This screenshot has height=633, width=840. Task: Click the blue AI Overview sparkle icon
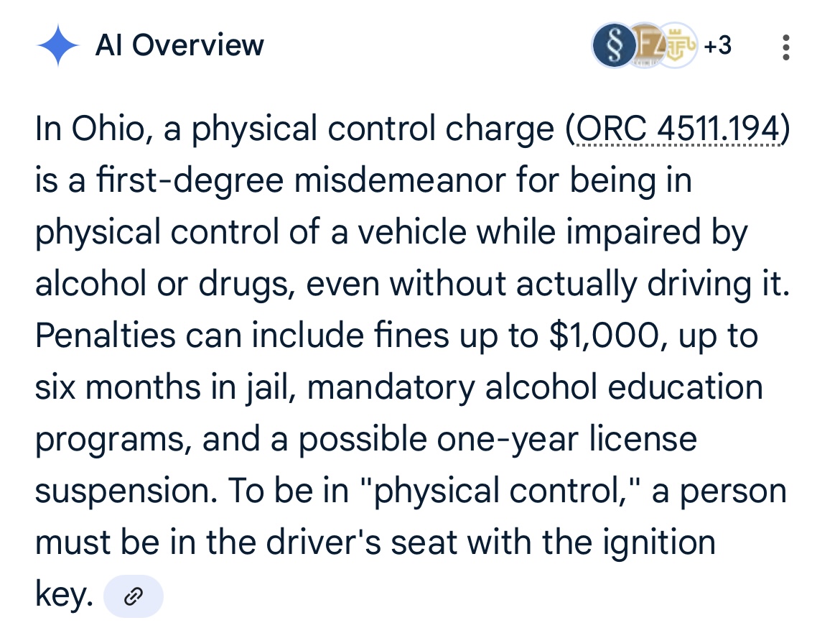(57, 45)
